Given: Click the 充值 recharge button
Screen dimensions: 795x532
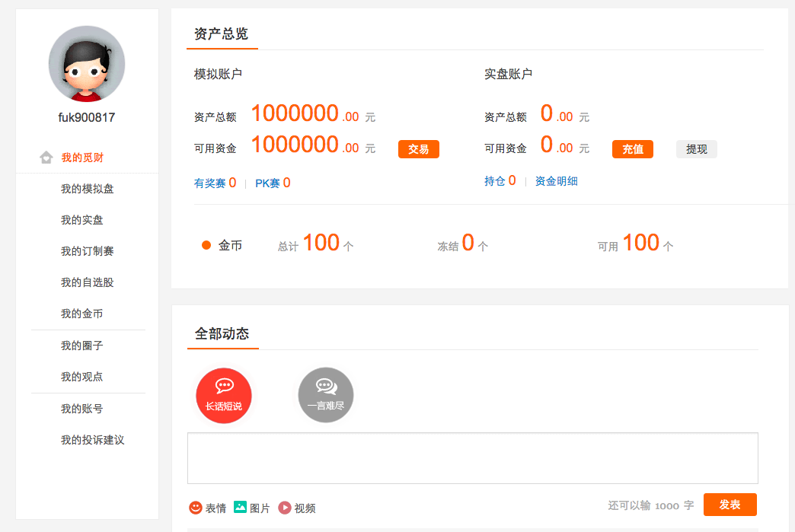Looking at the screenshot, I should [x=632, y=149].
